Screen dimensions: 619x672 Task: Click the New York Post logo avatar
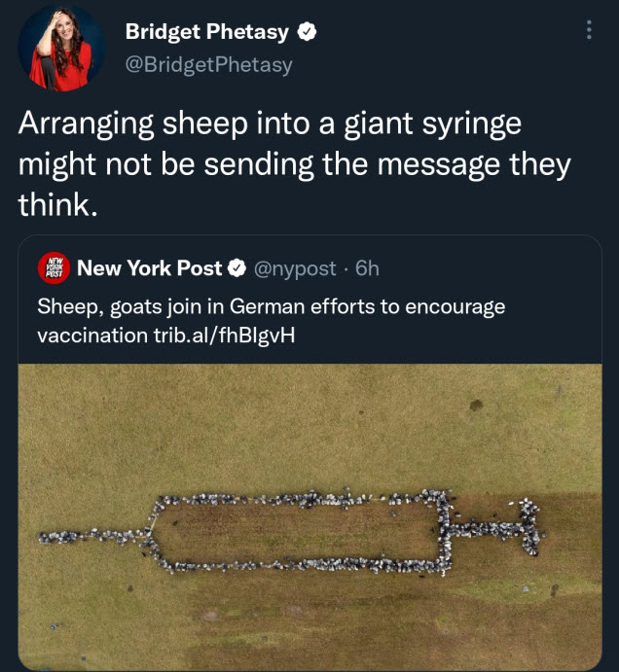[x=54, y=268]
